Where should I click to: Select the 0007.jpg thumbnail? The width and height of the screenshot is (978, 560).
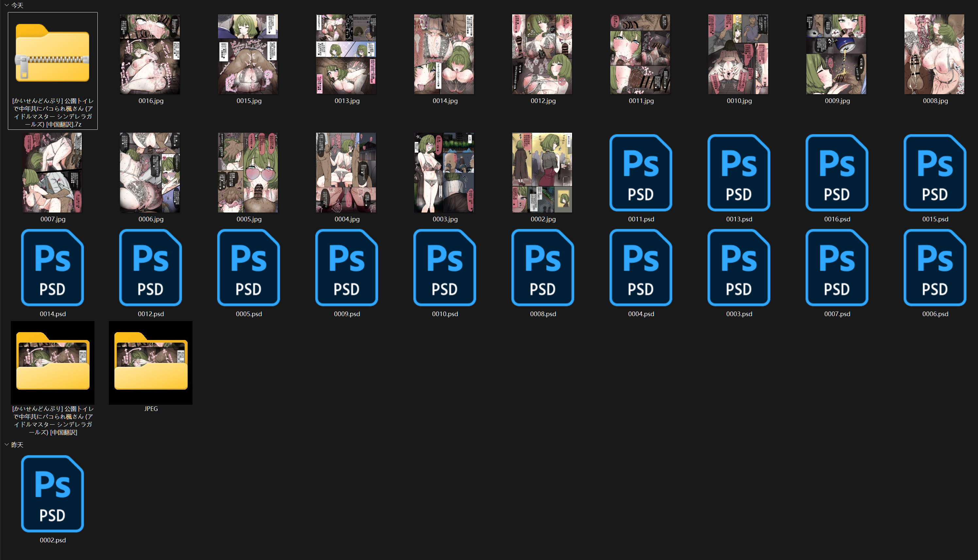tap(52, 173)
